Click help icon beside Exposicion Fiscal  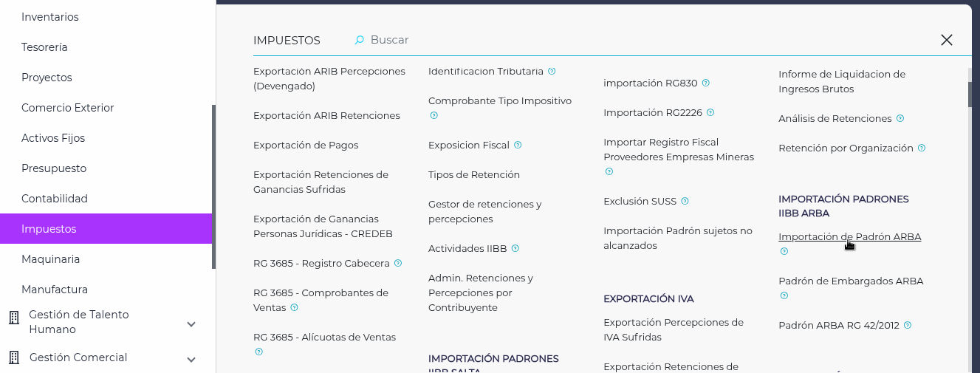[x=518, y=146]
